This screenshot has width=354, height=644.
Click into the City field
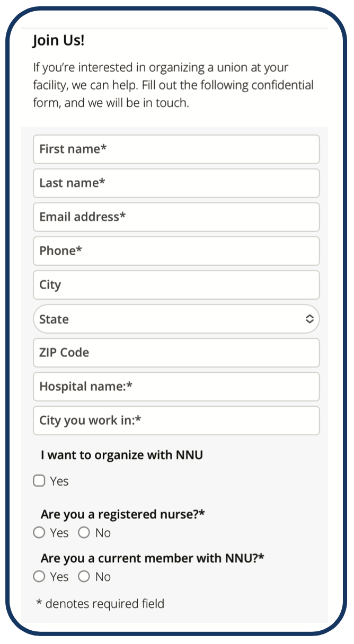pyautogui.click(x=176, y=284)
